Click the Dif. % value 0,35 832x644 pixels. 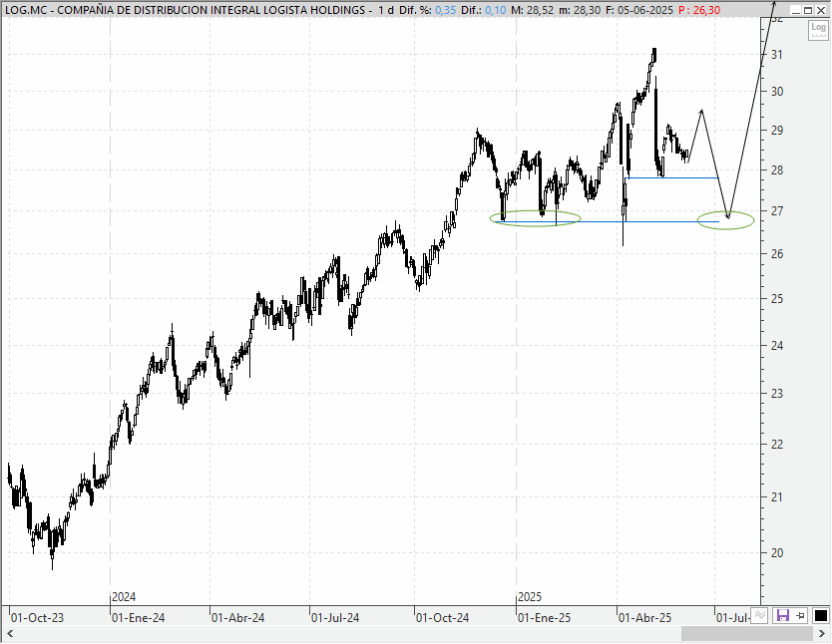click(445, 10)
